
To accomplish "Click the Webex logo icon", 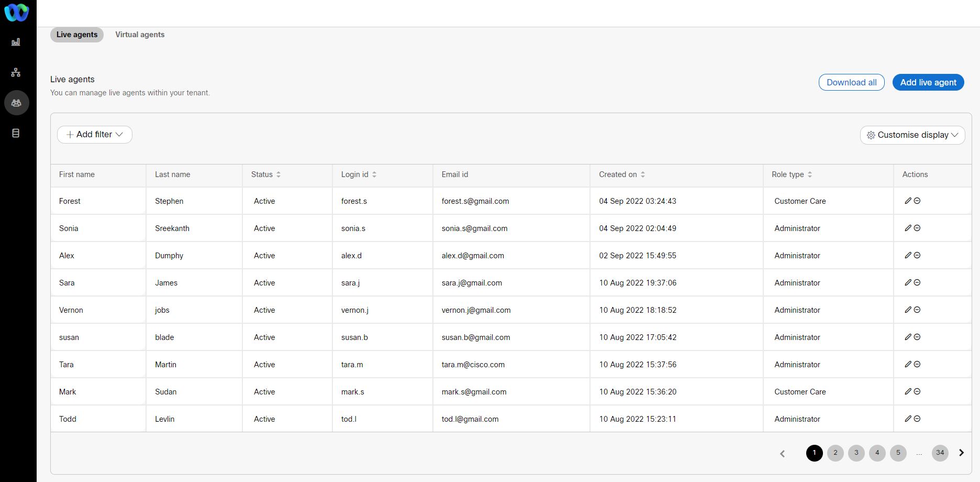I will pyautogui.click(x=16, y=13).
